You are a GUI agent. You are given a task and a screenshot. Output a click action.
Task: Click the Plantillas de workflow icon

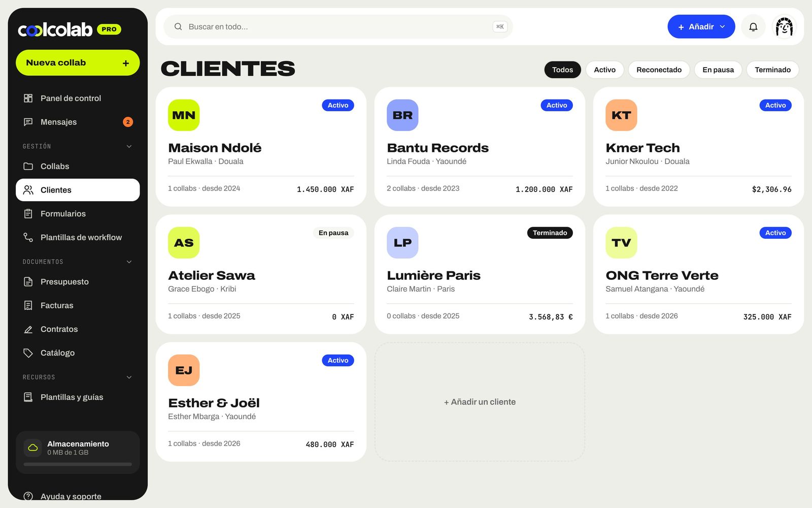[x=28, y=237]
